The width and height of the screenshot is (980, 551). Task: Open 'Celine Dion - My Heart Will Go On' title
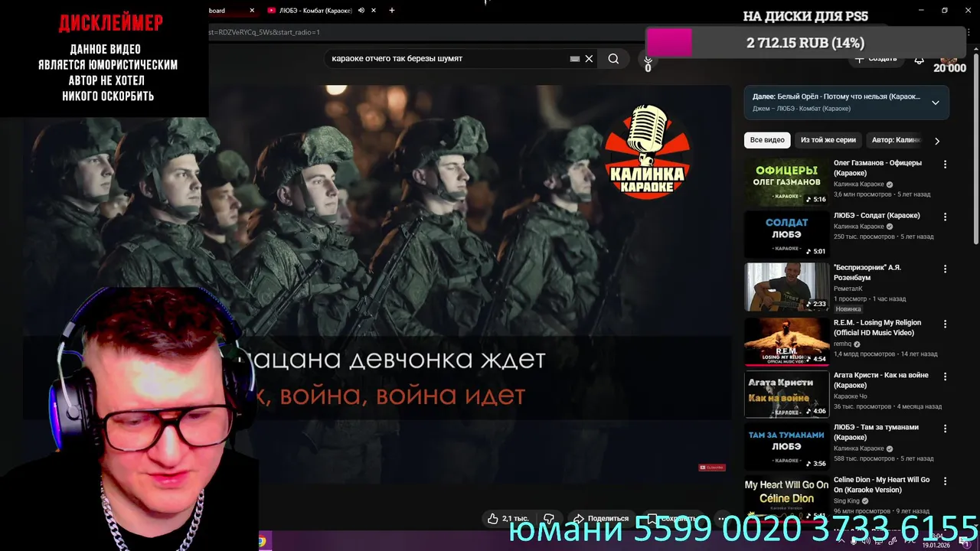[x=882, y=484]
